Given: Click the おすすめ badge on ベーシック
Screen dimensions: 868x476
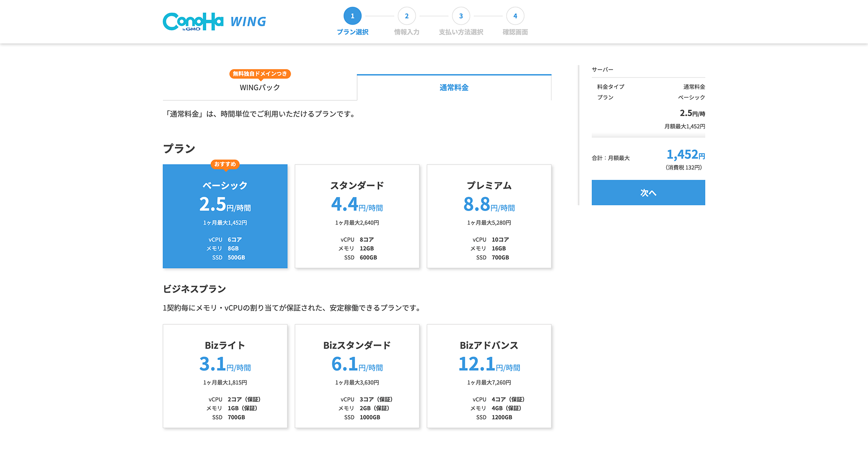Looking at the screenshot, I should pos(225,164).
